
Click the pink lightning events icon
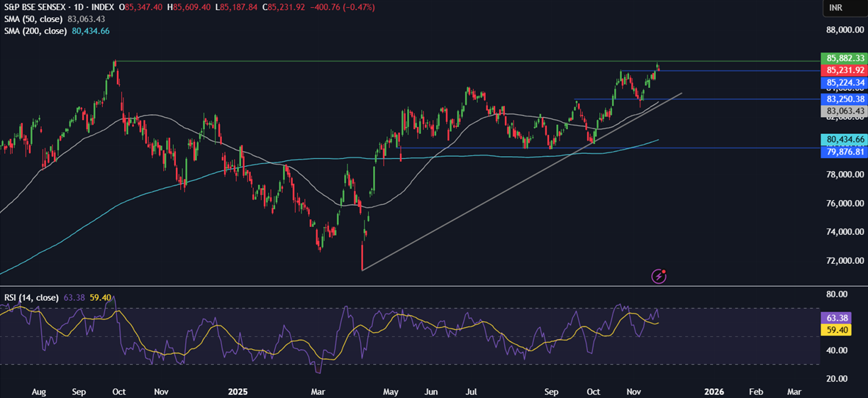click(x=660, y=276)
